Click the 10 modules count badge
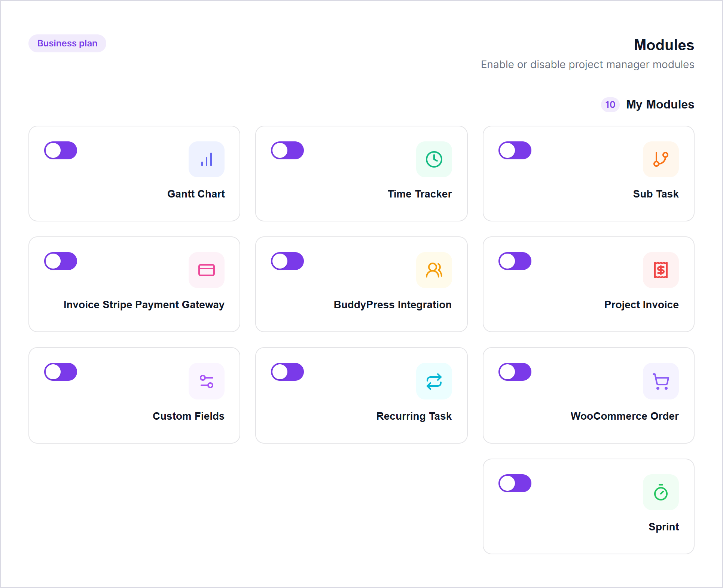 pos(610,104)
